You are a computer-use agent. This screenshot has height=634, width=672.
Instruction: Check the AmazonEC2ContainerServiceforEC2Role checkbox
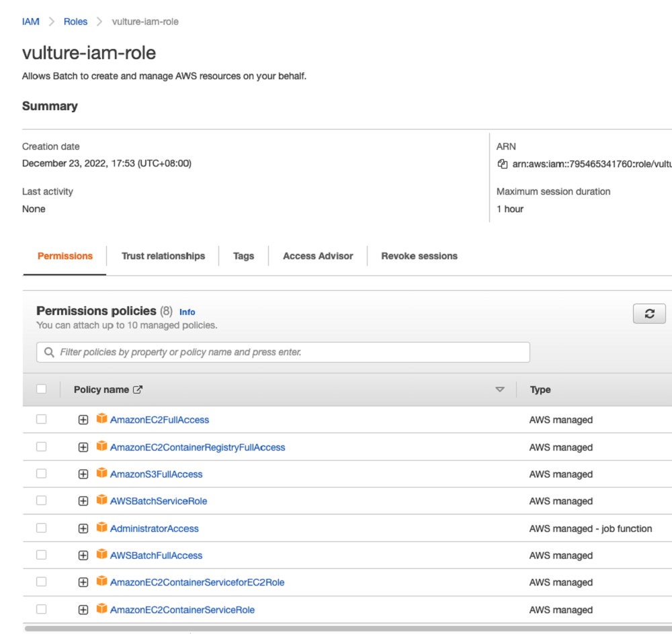pos(42,582)
